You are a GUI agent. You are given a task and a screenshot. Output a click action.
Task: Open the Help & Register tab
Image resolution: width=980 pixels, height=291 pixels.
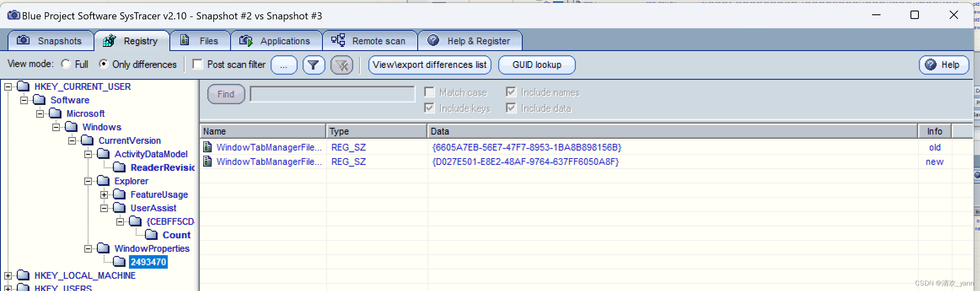470,41
